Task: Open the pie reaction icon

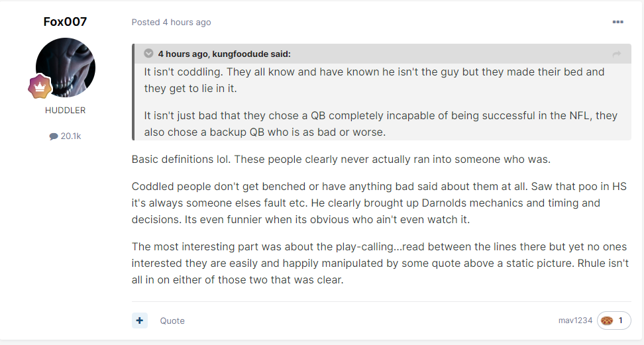Action: [x=607, y=320]
